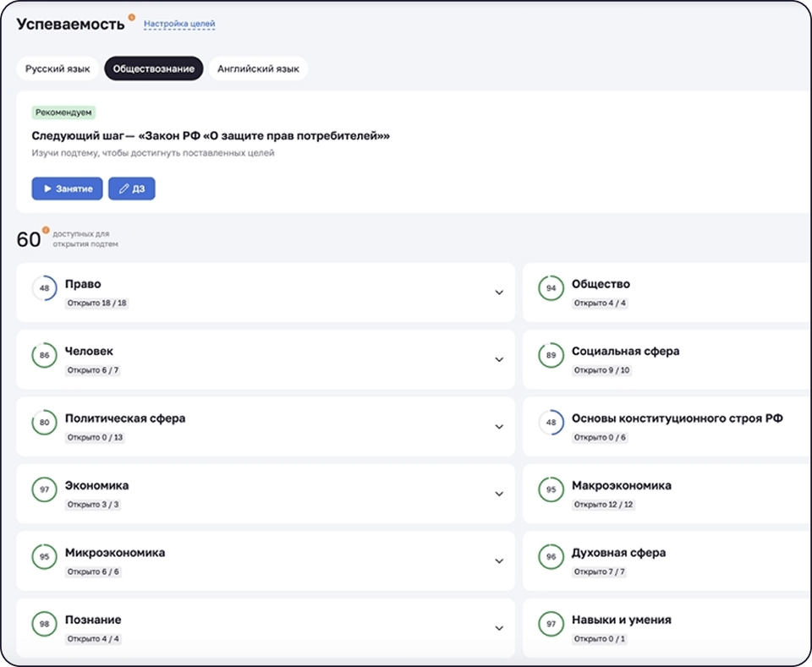Switch to the Русский язык tab
812x667 pixels.
[x=58, y=68]
